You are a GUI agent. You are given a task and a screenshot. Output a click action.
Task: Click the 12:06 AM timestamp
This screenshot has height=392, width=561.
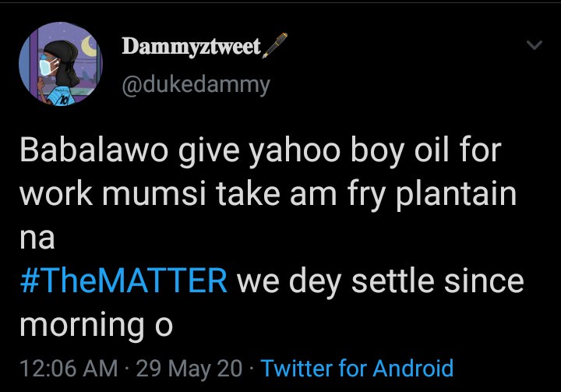(69, 367)
